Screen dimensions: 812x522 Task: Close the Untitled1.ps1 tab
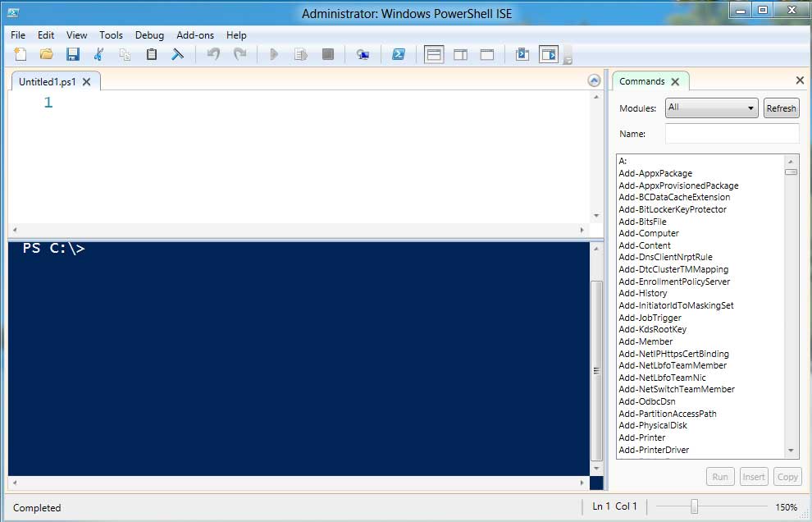tap(86, 82)
